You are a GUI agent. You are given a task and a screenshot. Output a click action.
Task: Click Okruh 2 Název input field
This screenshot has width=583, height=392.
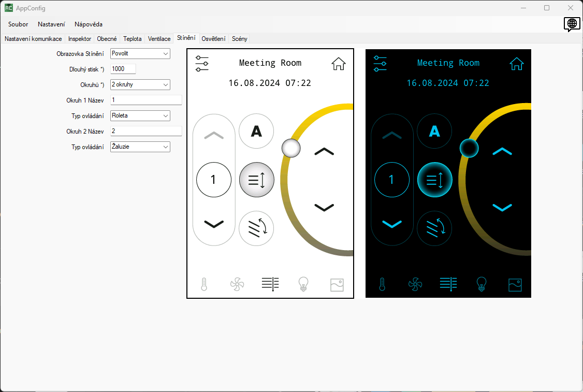(x=146, y=132)
